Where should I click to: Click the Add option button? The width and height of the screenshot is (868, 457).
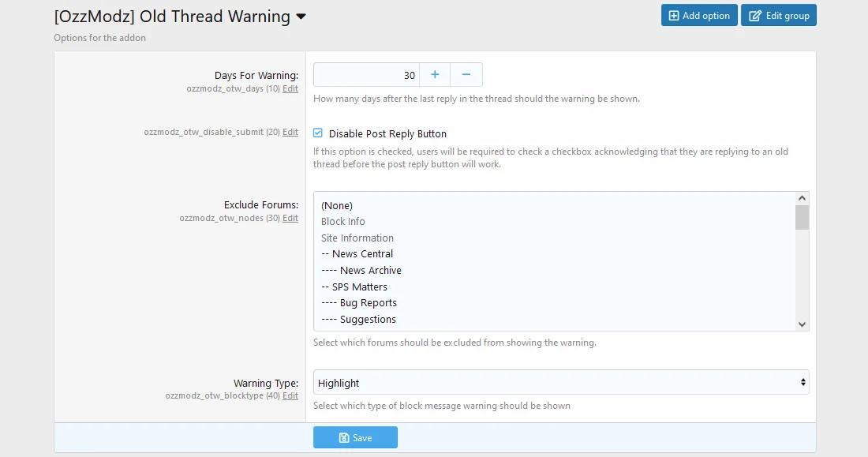tap(699, 16)
